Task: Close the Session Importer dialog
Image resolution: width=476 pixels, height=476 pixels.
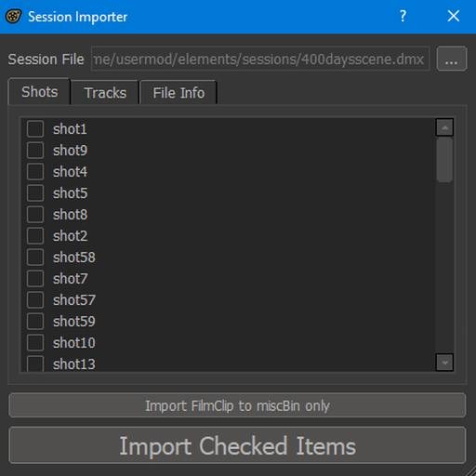Action: click(x=454, y=16)
